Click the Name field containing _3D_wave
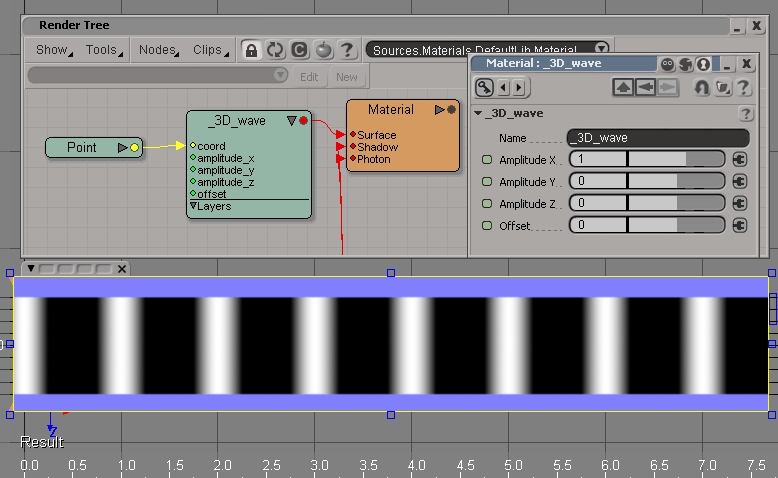 (658, 137)
